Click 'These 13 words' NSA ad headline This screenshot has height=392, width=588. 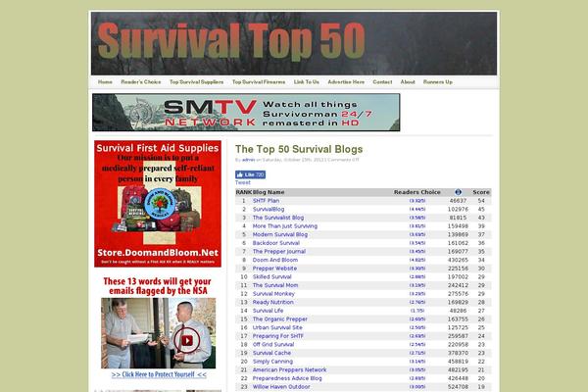(x=158, y=286)
